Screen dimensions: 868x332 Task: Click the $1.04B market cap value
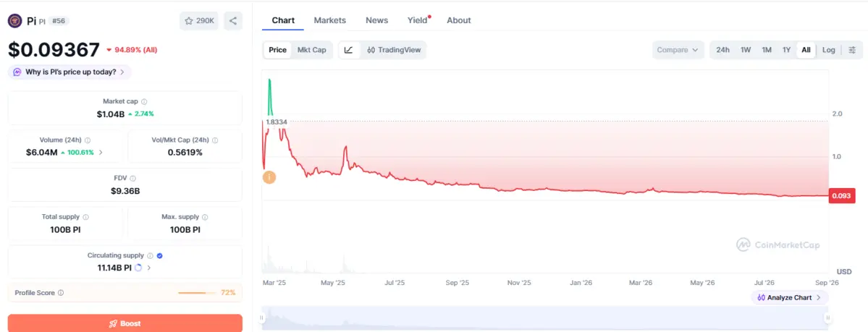(x=111, y=114)
